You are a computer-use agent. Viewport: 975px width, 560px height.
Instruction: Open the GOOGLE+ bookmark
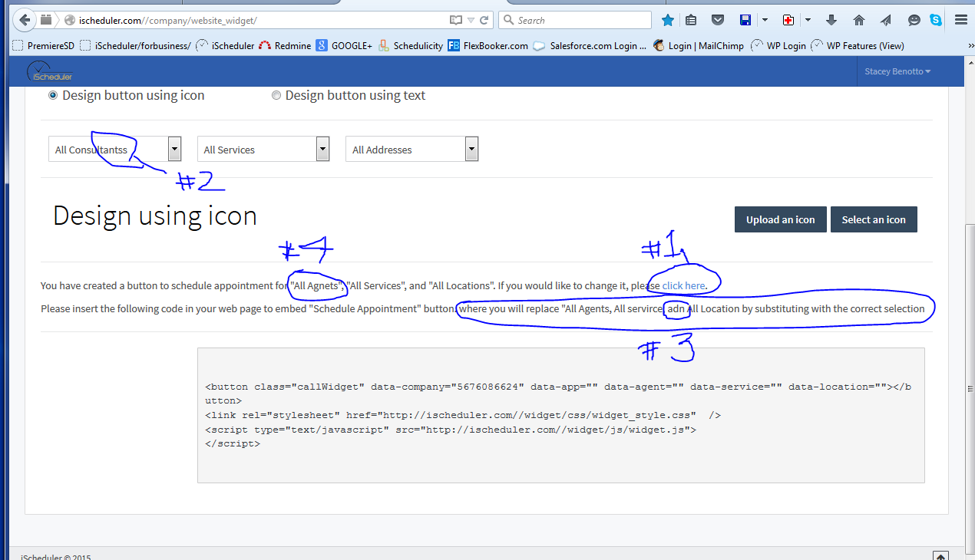(344, 45)
